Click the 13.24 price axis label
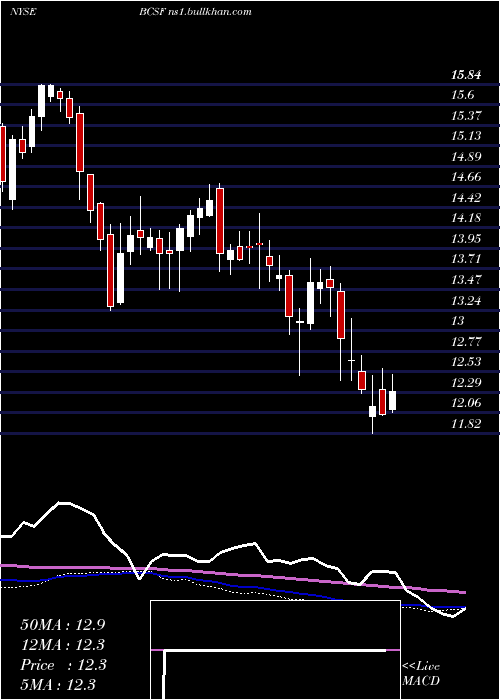 (x=466, y=301)
